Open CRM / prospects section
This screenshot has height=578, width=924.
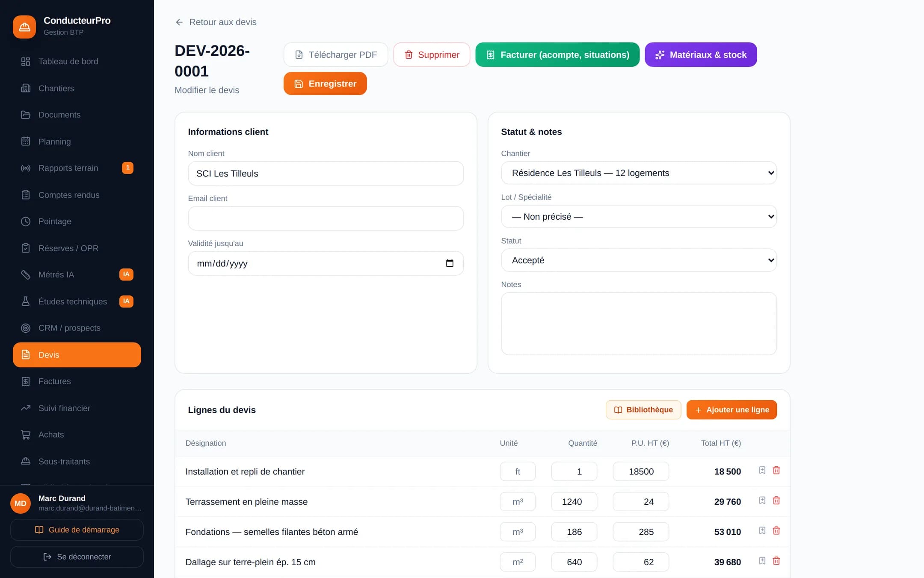[x=77, y=328]
